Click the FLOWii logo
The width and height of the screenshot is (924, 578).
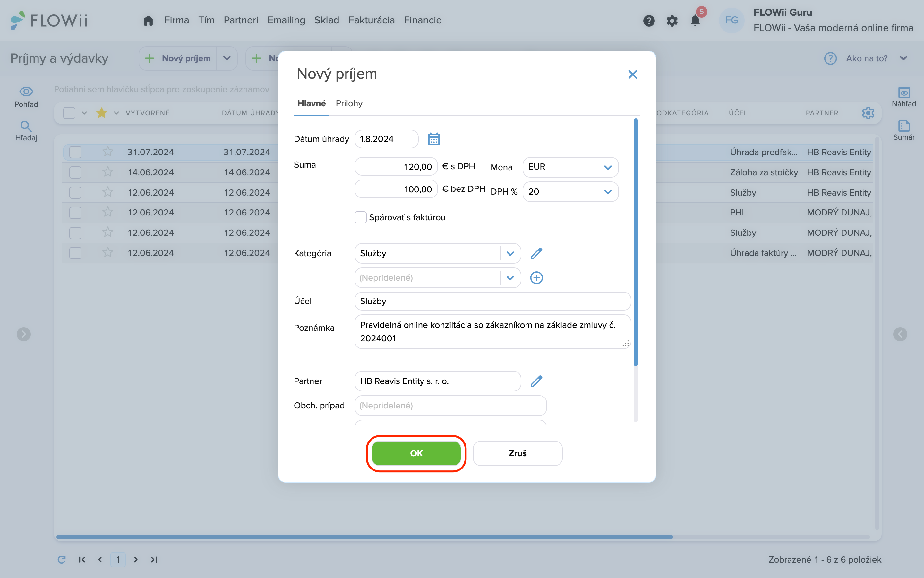tap(49, 20)
